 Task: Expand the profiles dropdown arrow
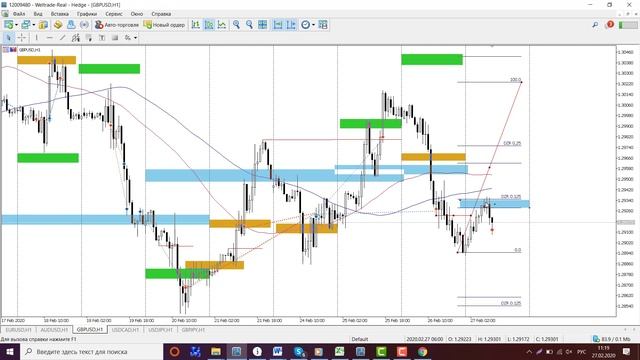click(x=33, y=25)
